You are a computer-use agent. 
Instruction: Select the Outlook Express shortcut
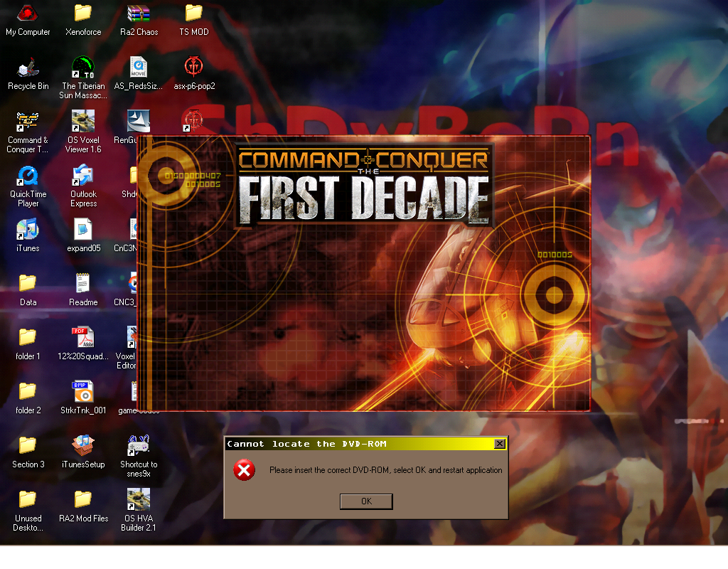point(83,176)
